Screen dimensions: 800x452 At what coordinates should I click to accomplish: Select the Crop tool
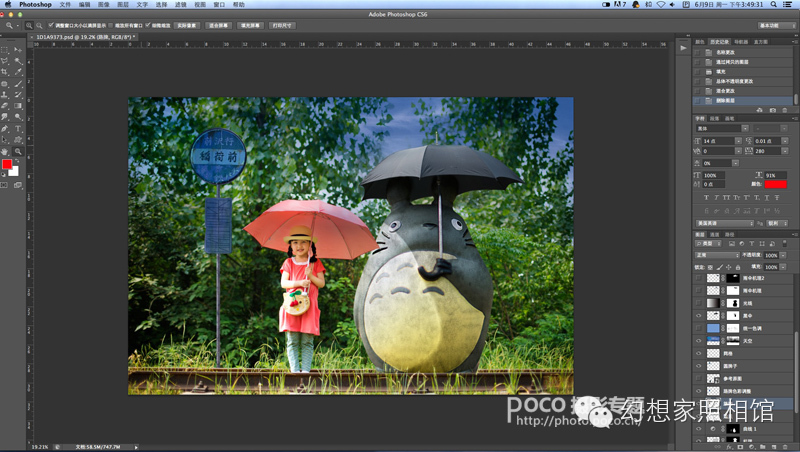5,72
